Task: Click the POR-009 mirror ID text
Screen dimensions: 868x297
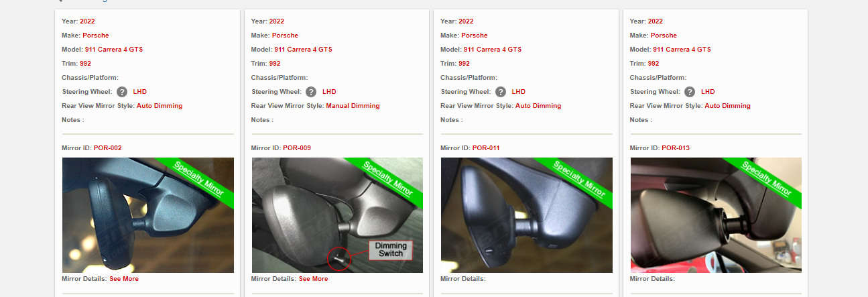Action: tap(297, 148)
